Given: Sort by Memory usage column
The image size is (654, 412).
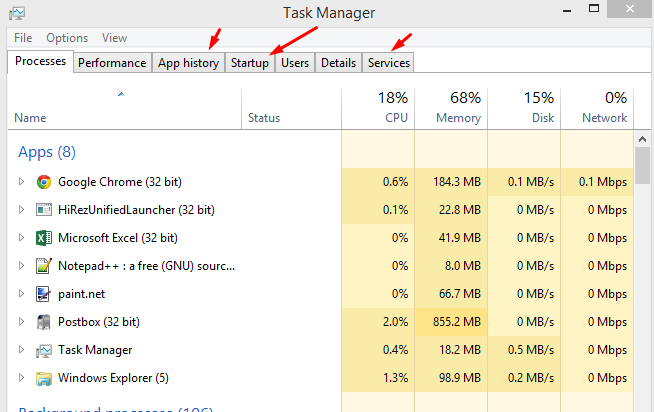Looking at the screenshot, I should pos(451,108).
